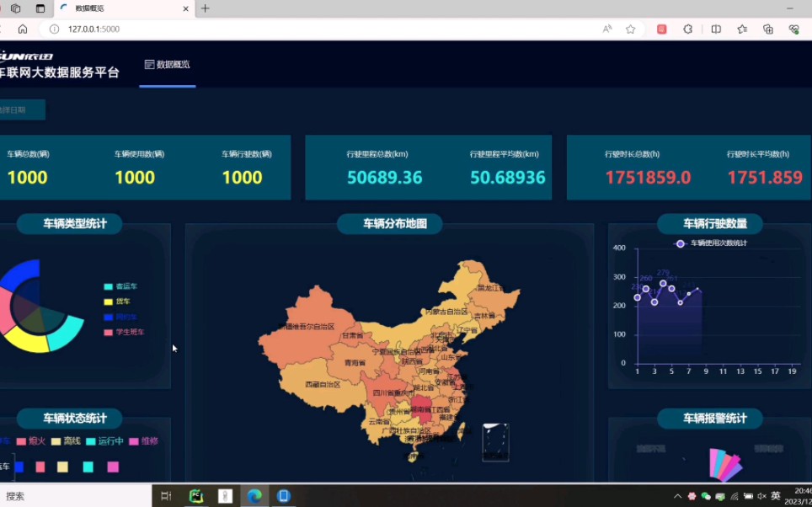Open a new browser tab
The height and width of the screenshot is (507, 812).
tap(205, 8)
